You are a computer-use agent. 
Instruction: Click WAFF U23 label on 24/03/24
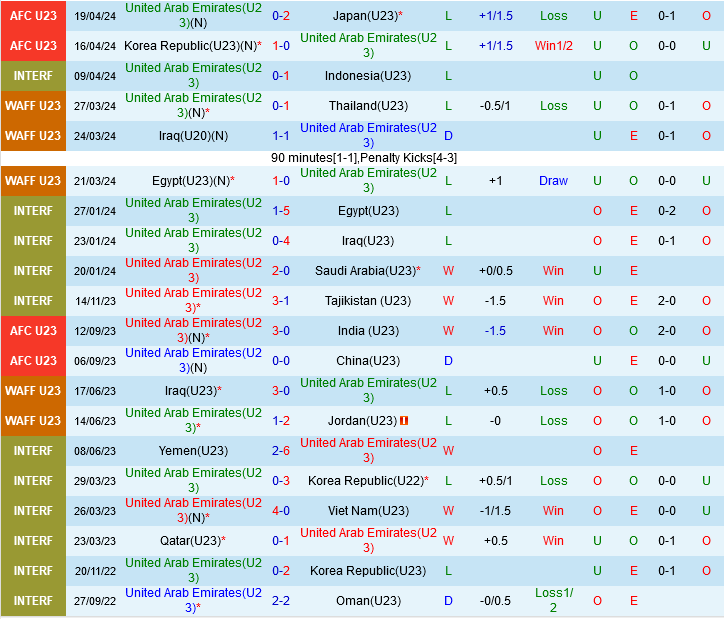coord(33,136)
